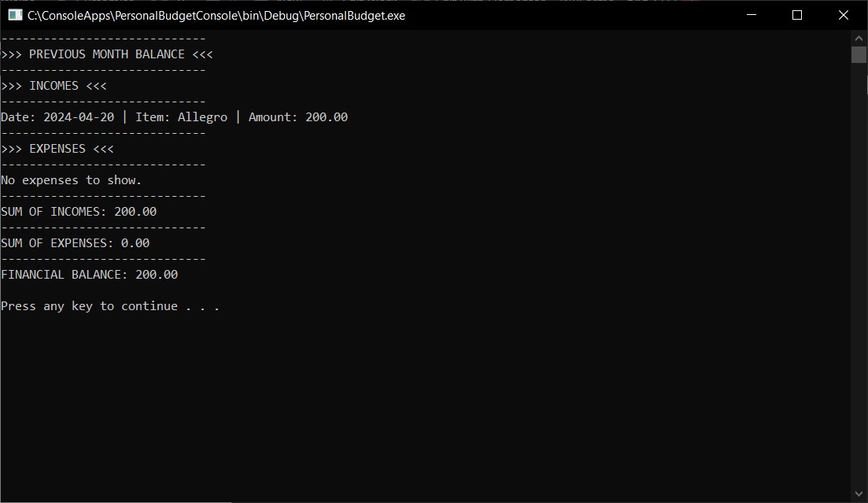Click the Amount: 200.00 income value
Screen dimensions: 868x503
[x=298, y=117]
